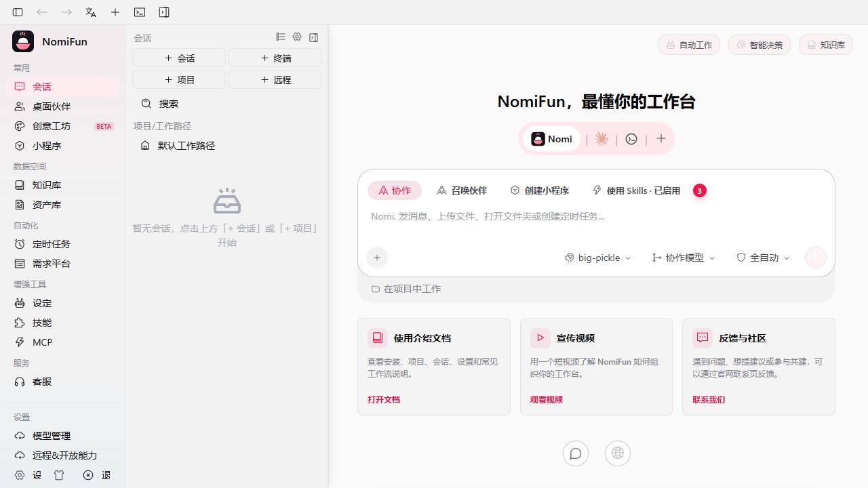Open the language translation icon

pos(91,12)
